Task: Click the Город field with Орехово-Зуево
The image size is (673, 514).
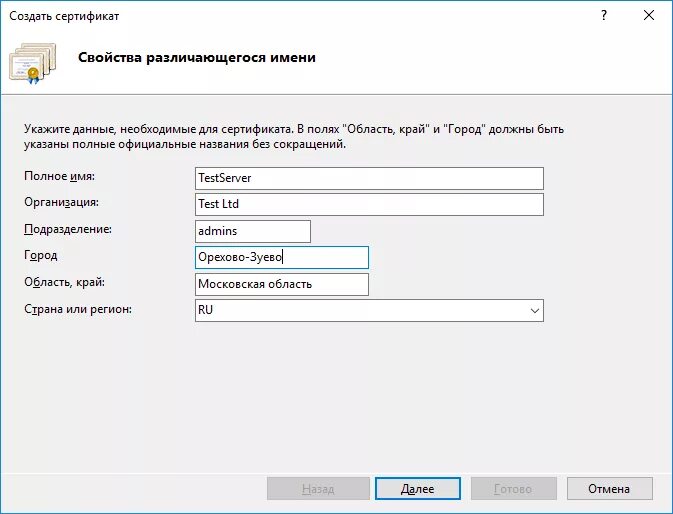Action: [282, 257]
